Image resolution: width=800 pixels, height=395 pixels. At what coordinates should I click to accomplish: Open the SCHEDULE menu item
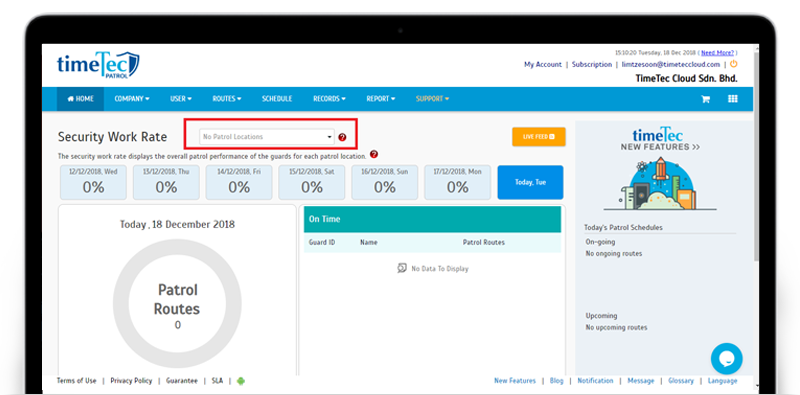point(277,99)
